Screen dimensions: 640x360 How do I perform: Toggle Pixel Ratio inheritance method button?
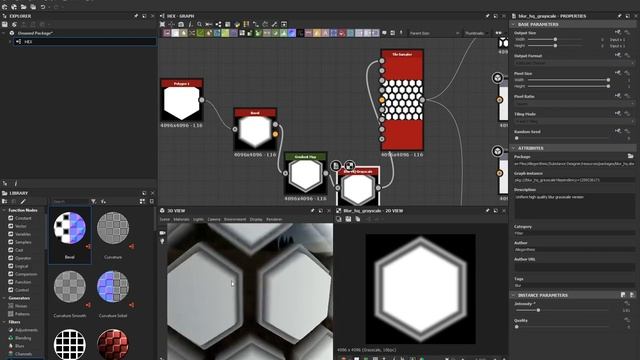(618, 96)
